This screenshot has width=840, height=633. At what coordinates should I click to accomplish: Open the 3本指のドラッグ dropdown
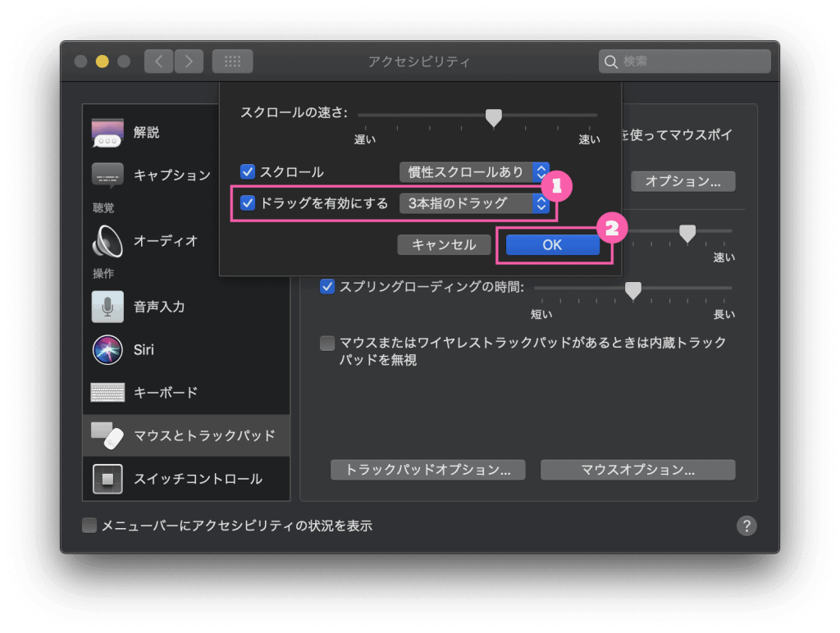(x=474, y=203)
